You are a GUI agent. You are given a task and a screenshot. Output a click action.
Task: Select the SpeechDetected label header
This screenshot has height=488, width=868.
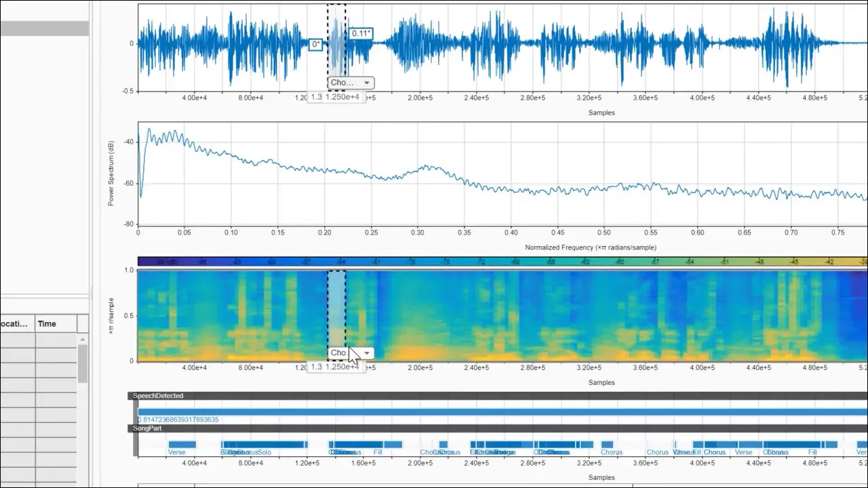pyautogui.click(x=158, y=396)
